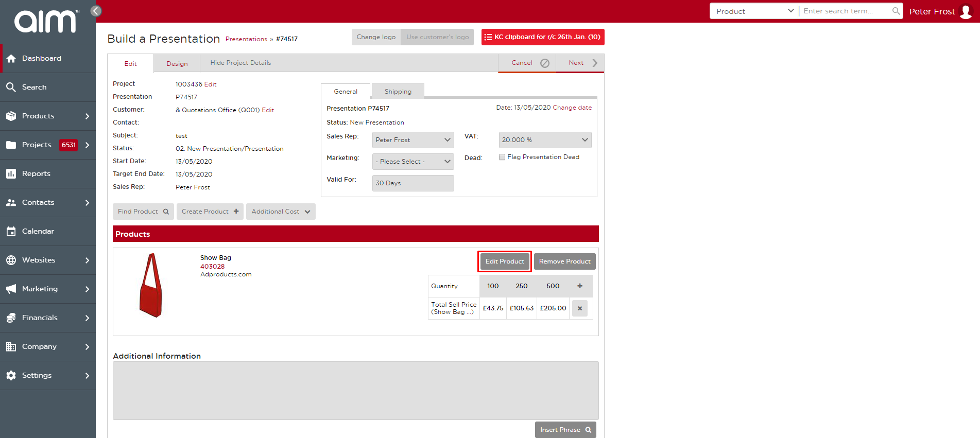Viewport: 980px width, 438px height.
Task: Open Dashboard via its home icon
Action: click(x=11, y=59)
